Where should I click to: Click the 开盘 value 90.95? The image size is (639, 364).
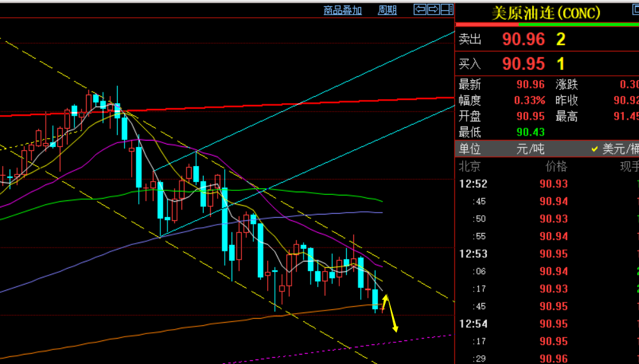pyautogui.click(x=531, y=116)
